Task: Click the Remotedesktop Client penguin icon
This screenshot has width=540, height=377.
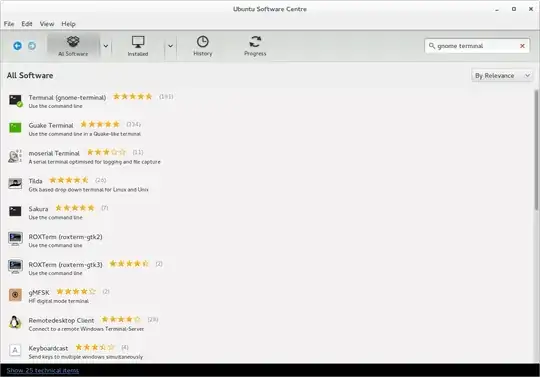Action: 14,323
